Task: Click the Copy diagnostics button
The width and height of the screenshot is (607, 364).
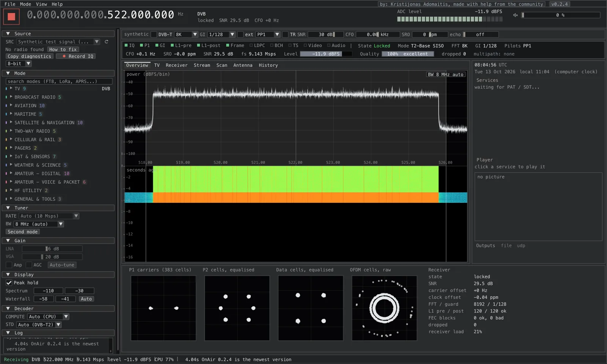Action: 29,56
